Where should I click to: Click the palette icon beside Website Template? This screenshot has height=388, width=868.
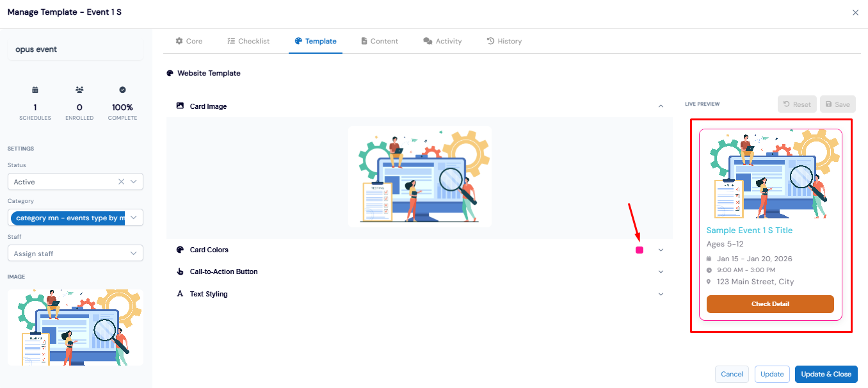170,74
